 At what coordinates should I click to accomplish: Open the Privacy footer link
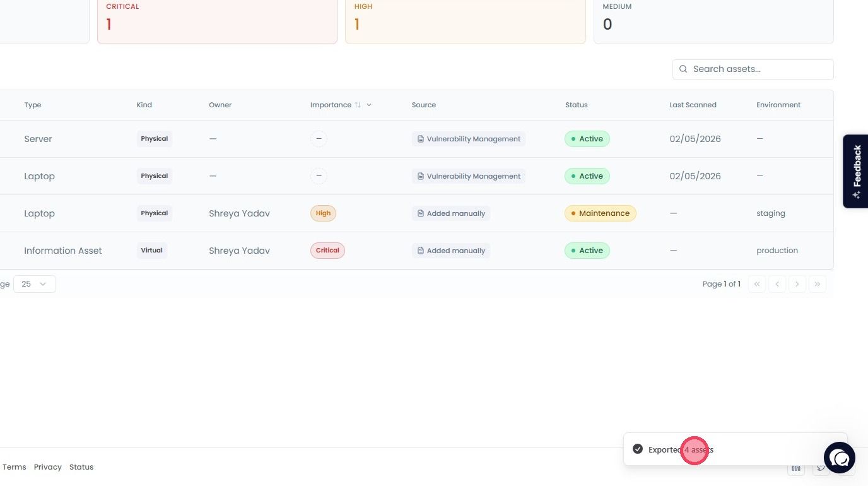[48, 467]
